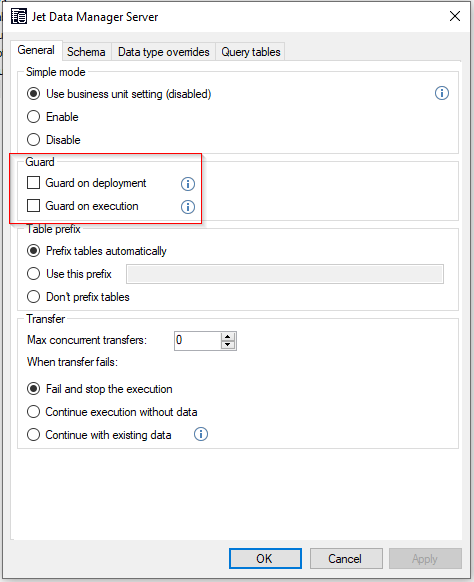The image size is (474, 582).
Task: Click the Simple mode info icon
Action: (x=441, y=93)
